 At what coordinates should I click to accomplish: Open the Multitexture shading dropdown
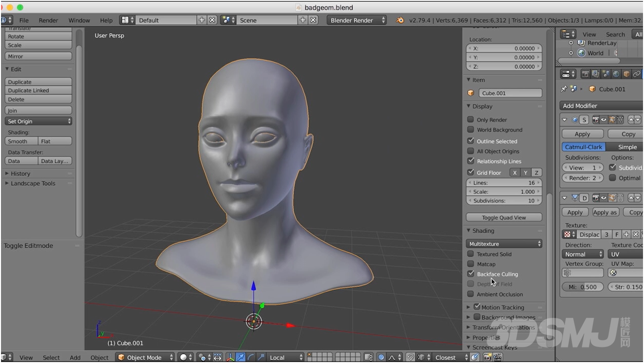pos(504,244)
